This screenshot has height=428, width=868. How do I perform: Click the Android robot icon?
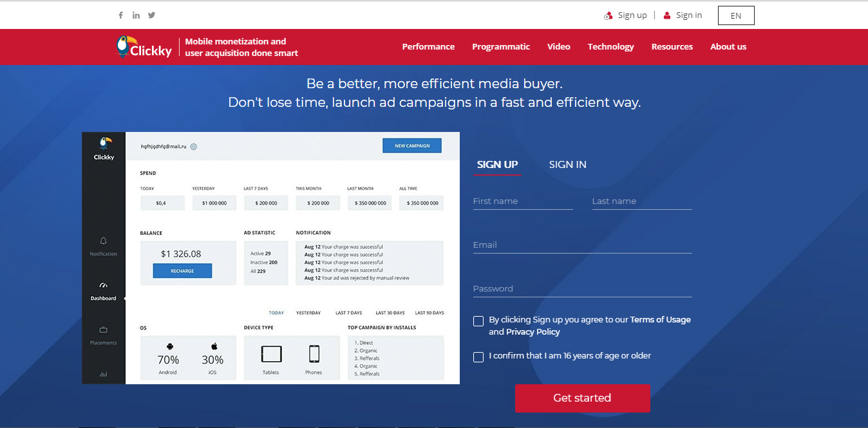pyautogui.click(x=170, y=346)
